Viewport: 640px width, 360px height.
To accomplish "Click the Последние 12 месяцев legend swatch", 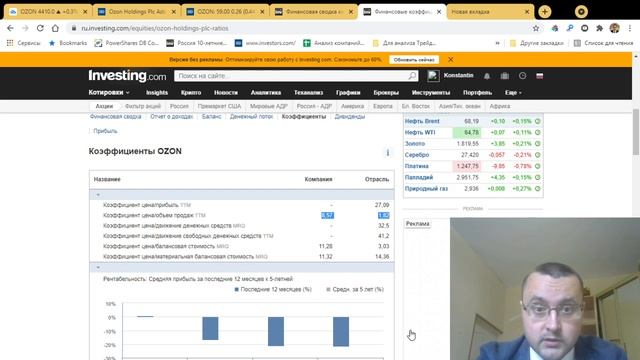I will click(236, 289).
